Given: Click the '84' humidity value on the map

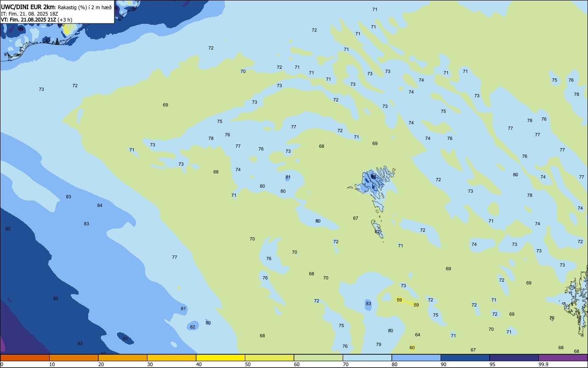Looking at the screenshot, I should pyautogui.click(x=100, y=205).
